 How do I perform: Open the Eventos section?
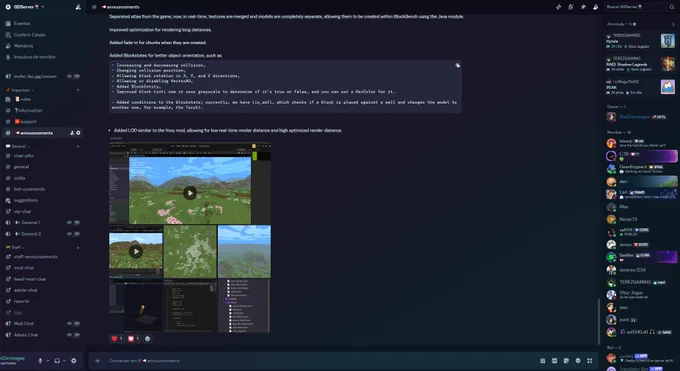tap(42, 23)
